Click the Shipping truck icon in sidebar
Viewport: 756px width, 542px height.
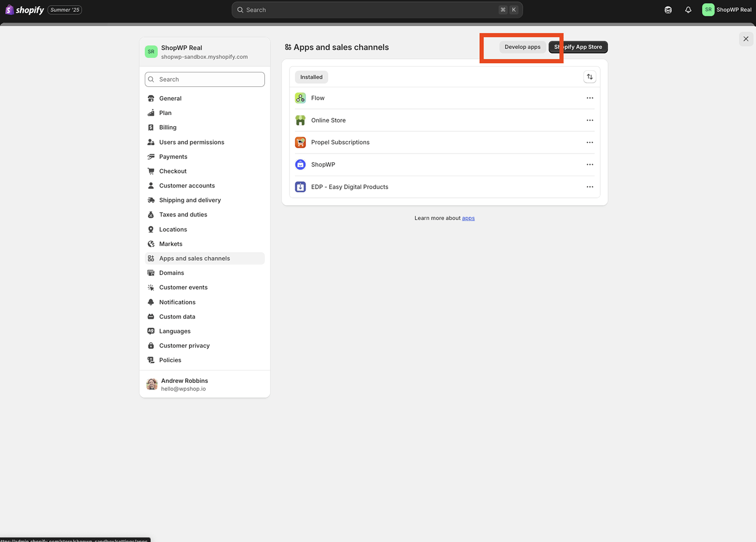(x=151, y=200)
